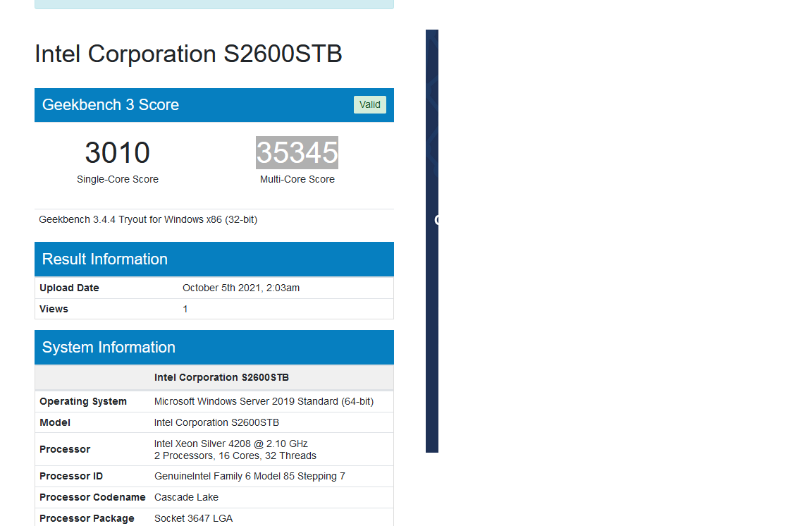Click the Cascade Lake codename value
Image resolution: width=812 pixels, height=526 pixels.
[x=186, y=498]
